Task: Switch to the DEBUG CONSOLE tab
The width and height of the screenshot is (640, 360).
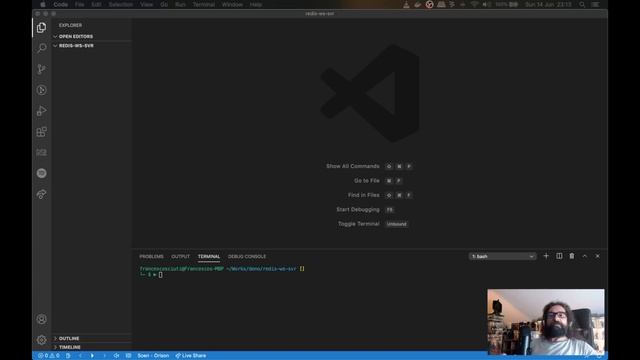Action: click(247, 256)
